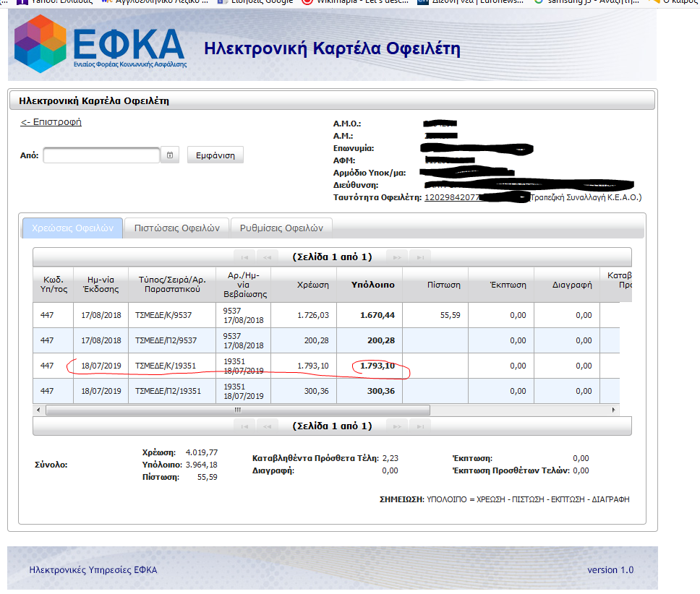This screenshot has width=700, height=594.
Task: Switch to Πιστώσεις Οφειλών tab
Action: pyautogui.click(x=176, y=228)
